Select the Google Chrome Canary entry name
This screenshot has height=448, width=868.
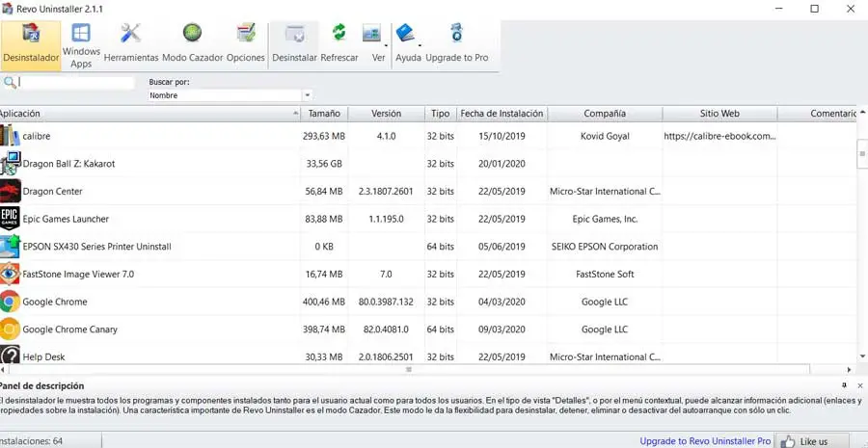point(69,329)
